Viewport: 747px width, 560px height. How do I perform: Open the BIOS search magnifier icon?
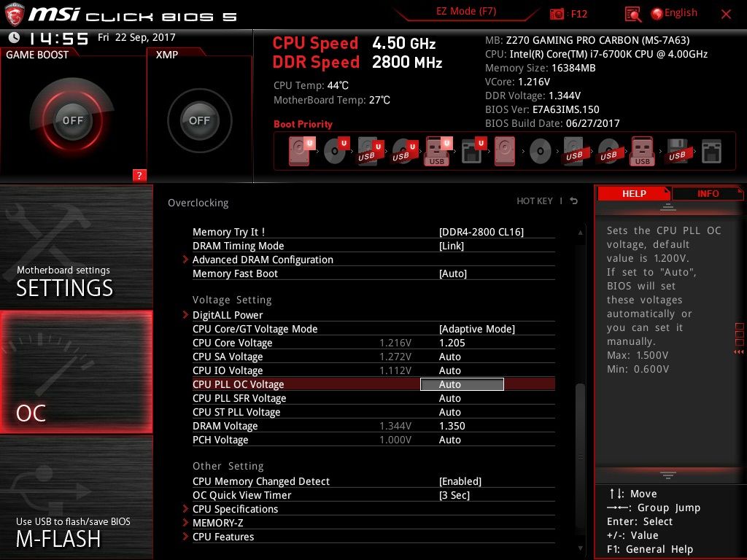(632, 15)
